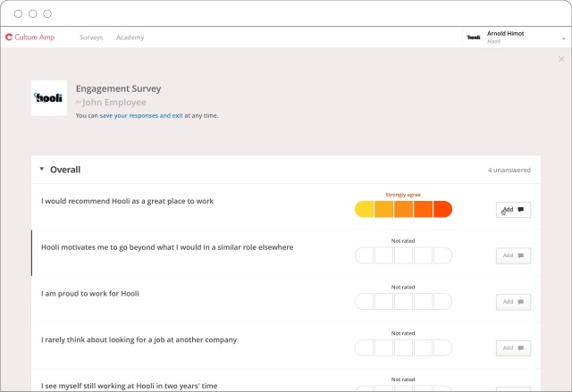
Task: Rate 'rarely think about looking' with first segment
Action: (x=364, y=348)
